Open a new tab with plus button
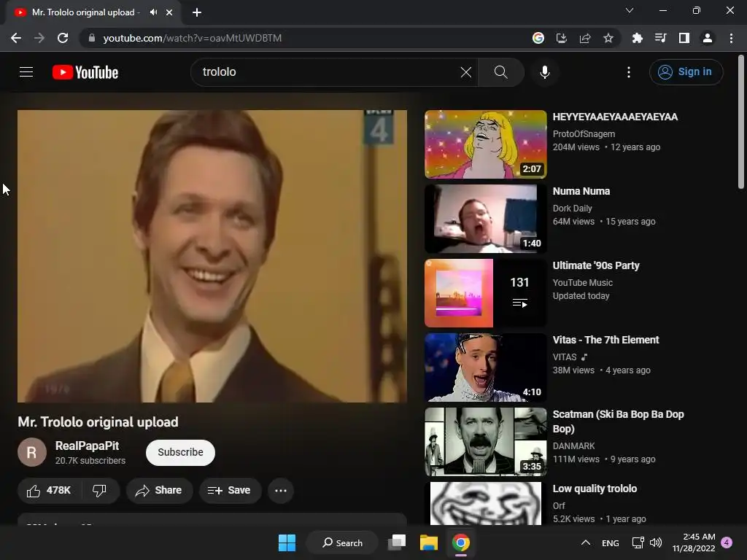The image size is (747, 560). [x=197, y=12]
